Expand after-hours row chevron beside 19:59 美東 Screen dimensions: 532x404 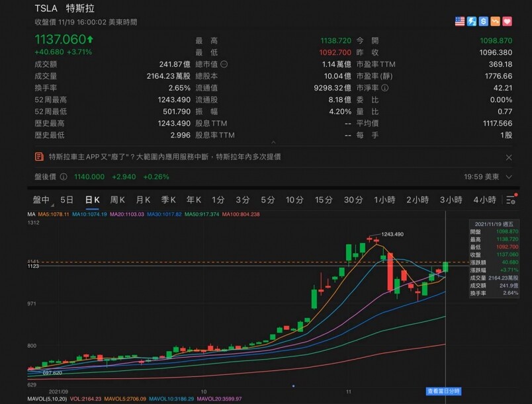509,177
